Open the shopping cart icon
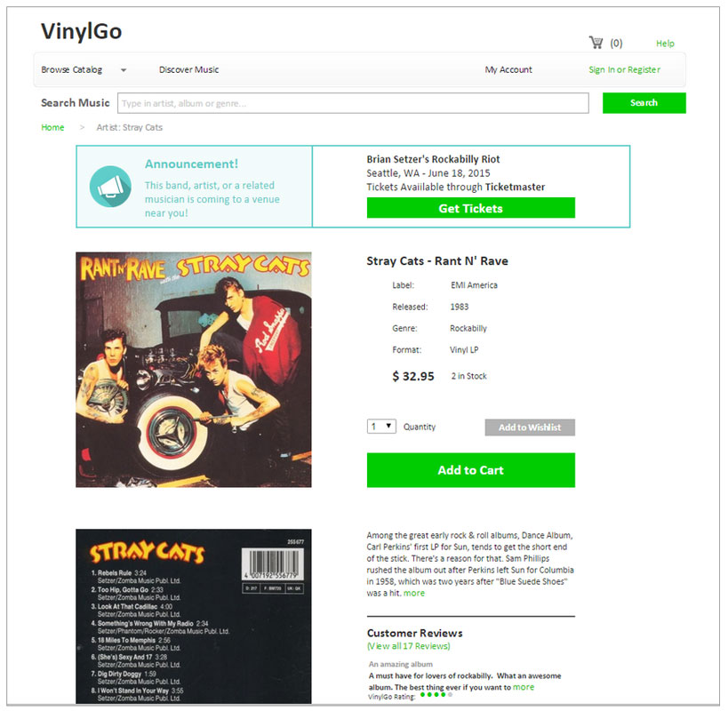 click(596, 43)
